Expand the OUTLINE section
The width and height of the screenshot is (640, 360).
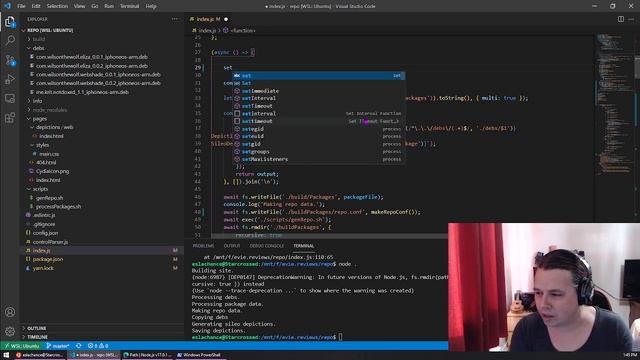[x=37, y=328]
